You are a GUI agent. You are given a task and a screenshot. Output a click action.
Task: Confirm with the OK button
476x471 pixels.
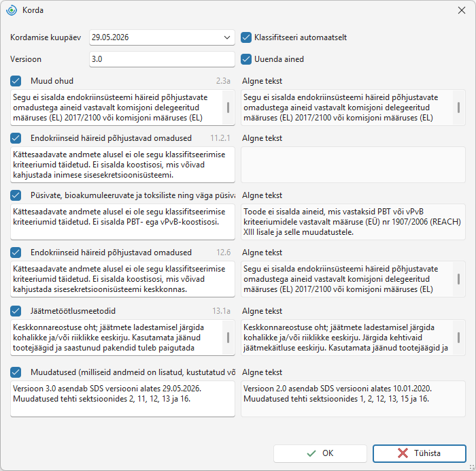(320, 453)
